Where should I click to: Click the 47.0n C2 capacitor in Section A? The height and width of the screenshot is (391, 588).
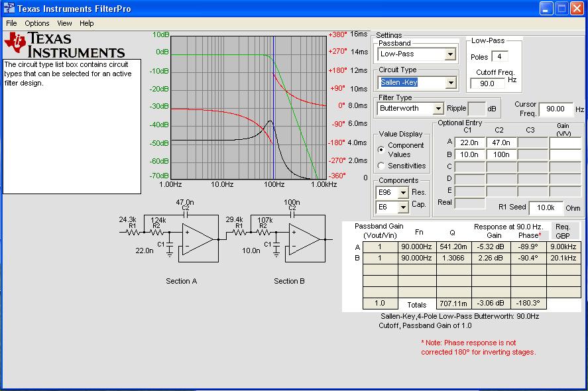185,215
